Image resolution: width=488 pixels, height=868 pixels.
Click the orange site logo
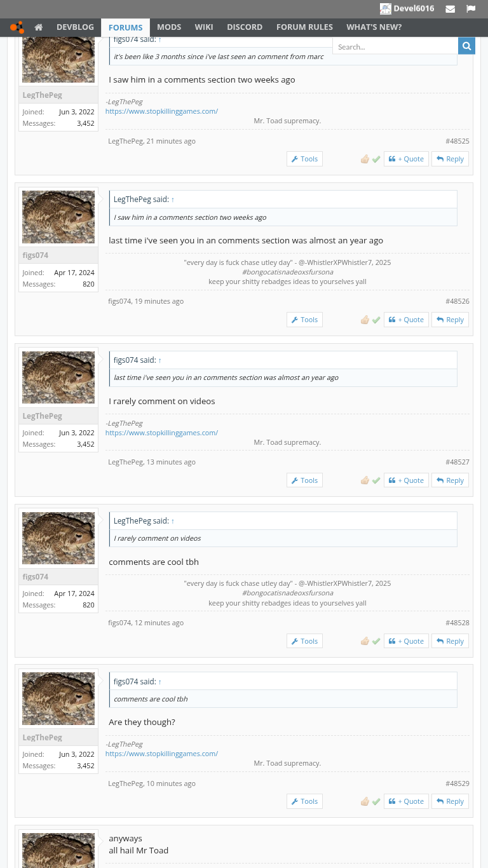click(x=17, y=27)
